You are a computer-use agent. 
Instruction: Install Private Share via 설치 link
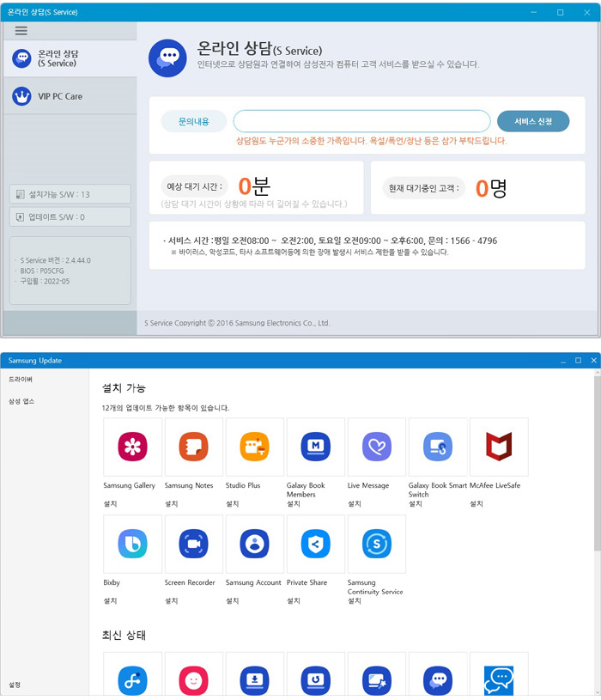point(294,601)
